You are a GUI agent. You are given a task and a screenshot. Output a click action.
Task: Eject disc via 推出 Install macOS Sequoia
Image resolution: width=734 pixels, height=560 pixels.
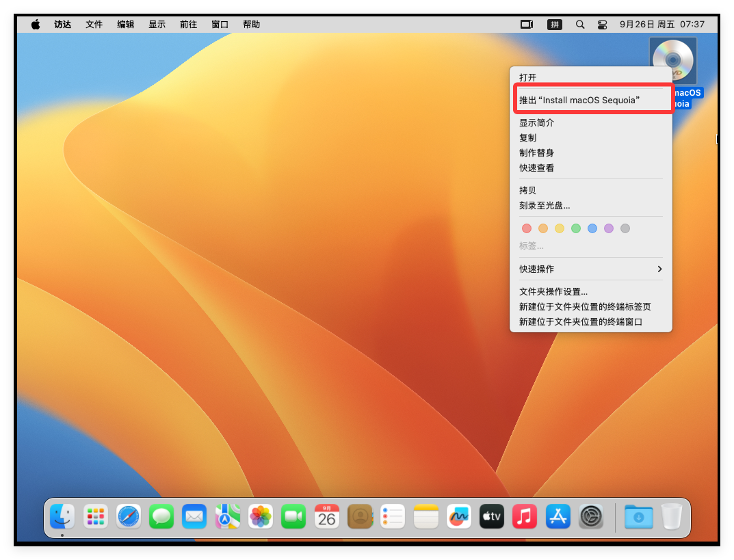(x=591, y=100)
